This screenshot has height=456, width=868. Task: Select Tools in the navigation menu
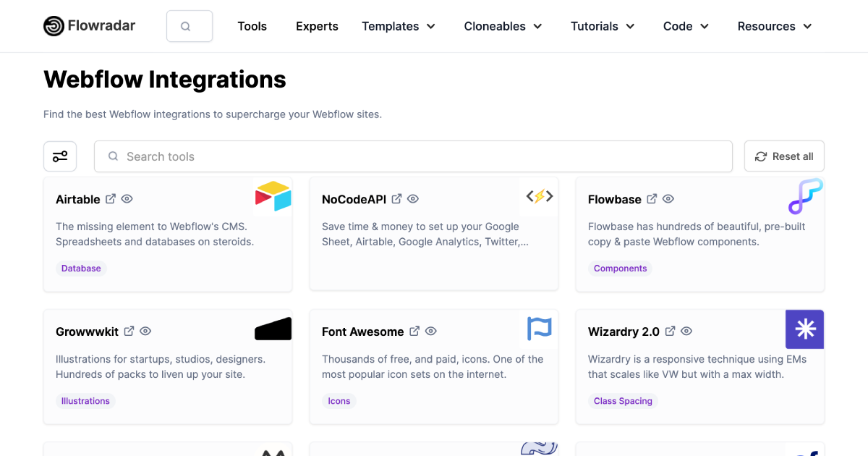252,25
